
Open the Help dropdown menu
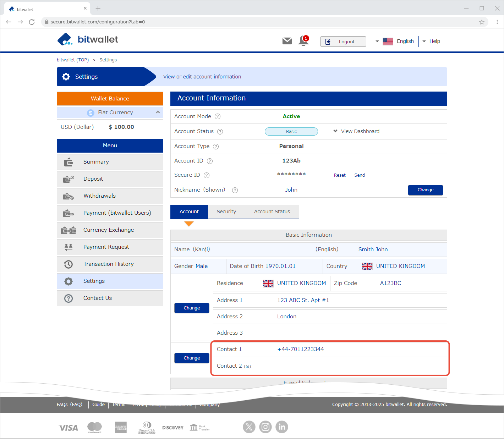pyautogui.click(x=431, y=41)
